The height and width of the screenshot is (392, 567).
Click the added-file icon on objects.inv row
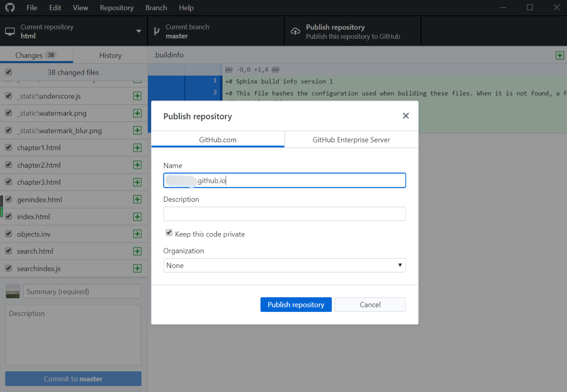[x=137, y=234]
